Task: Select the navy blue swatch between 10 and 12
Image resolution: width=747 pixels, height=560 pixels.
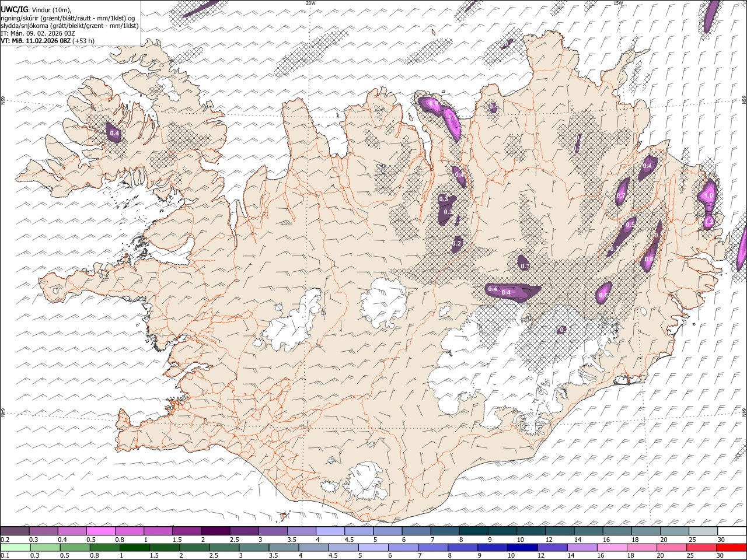Action: click(x=522, y=547)
